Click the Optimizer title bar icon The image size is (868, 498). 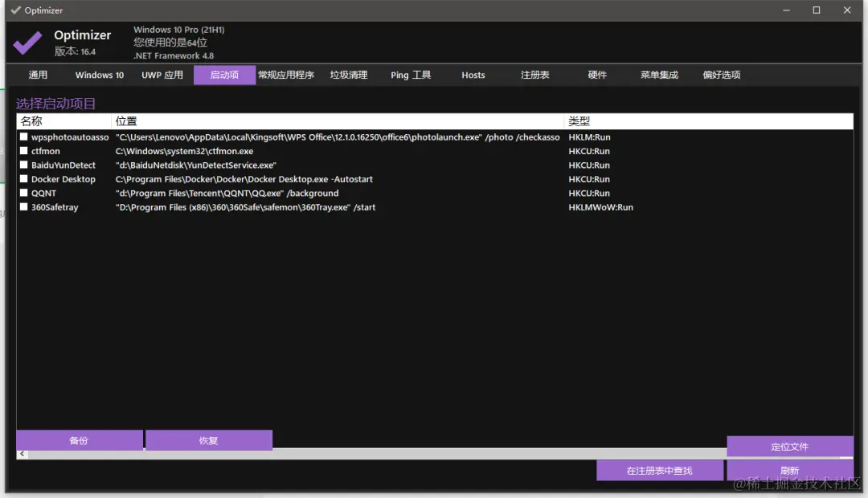(15, 10)
